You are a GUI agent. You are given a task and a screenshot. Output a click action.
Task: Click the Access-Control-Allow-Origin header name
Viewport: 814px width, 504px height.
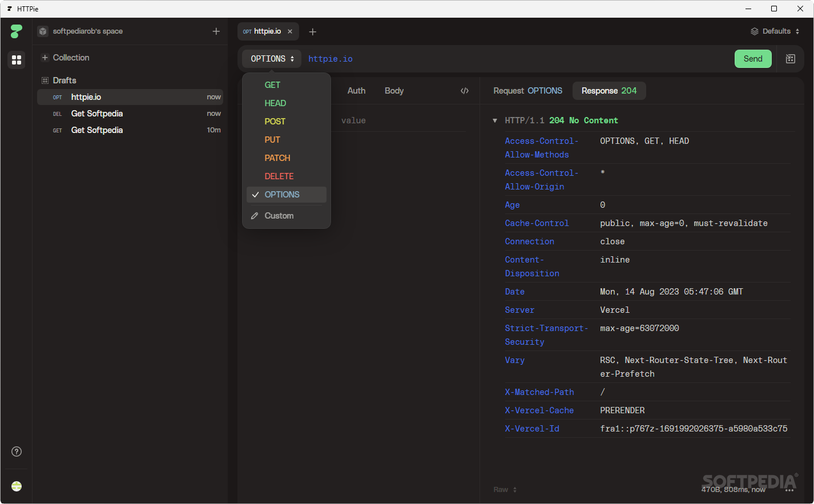(x=542, y=180)
